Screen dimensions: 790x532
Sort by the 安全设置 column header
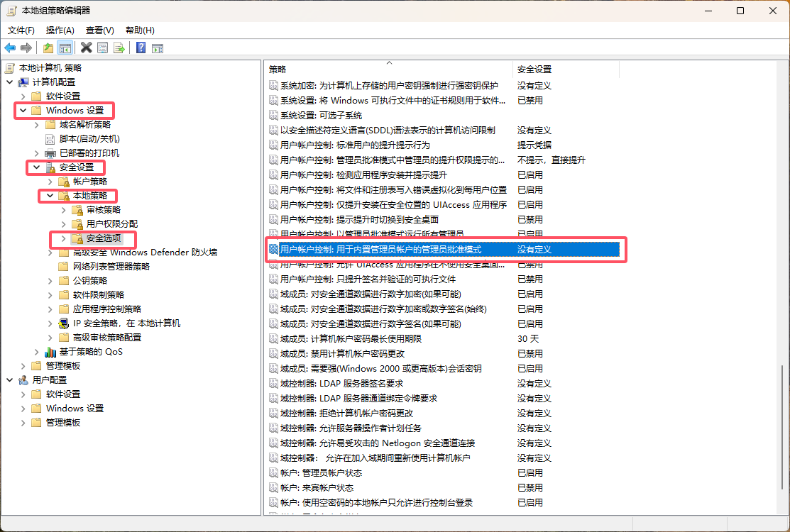(566, 70)
